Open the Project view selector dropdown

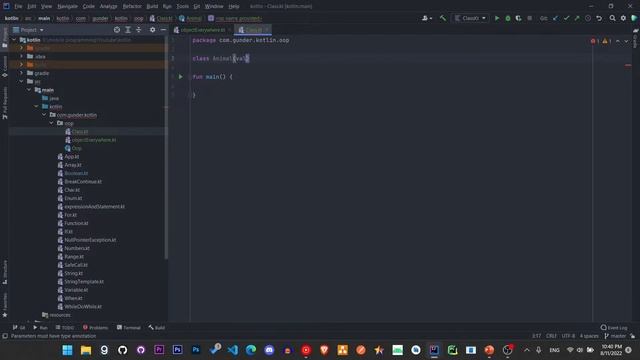[x=28, y=30]
